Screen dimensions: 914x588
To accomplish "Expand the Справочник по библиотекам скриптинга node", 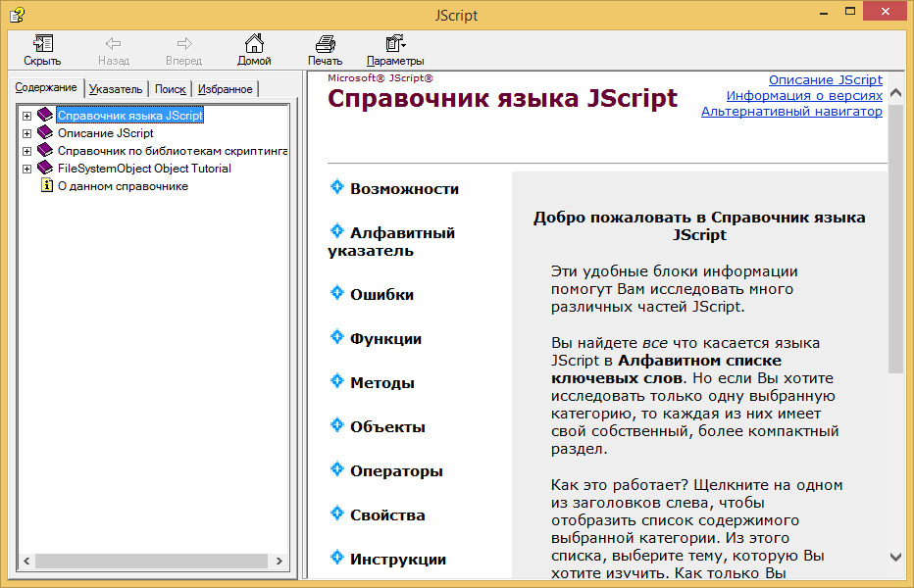I will pyautogui.click(x=26, y=151).
